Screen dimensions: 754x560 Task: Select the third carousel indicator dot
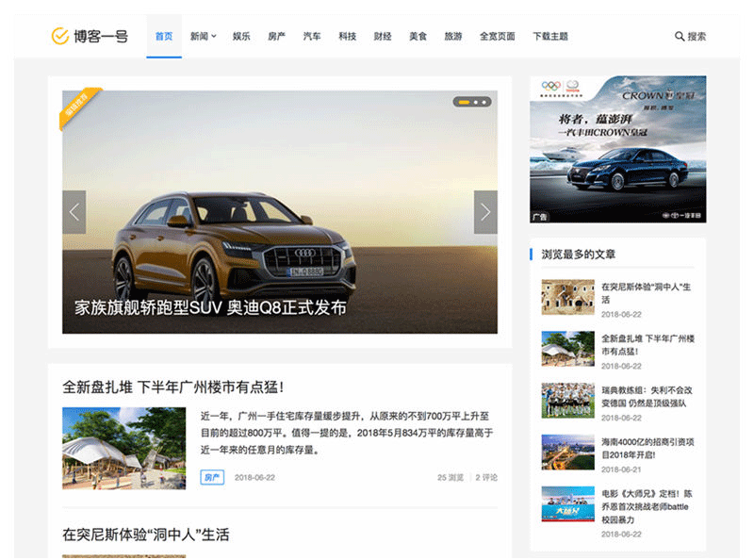pyautogui.click(x=484, y=102)
